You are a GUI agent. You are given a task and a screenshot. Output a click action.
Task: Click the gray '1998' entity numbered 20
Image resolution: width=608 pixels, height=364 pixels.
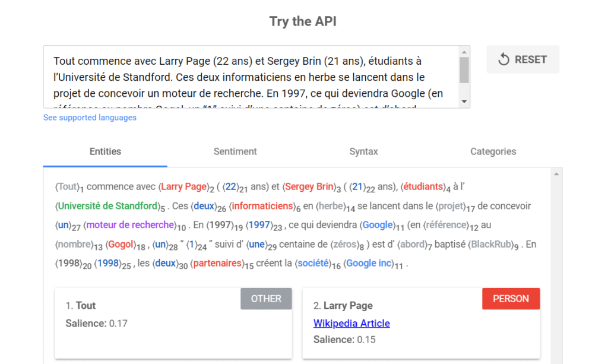(68, 263)
